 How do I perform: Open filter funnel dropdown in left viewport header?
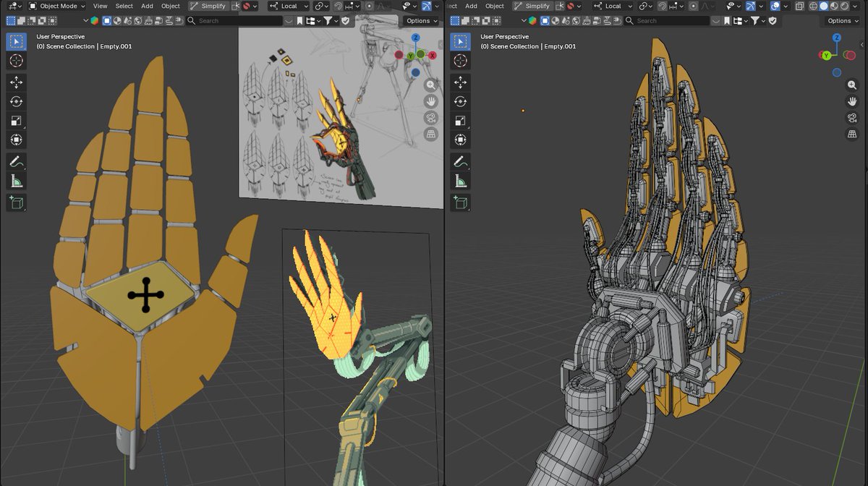point(331,21)
